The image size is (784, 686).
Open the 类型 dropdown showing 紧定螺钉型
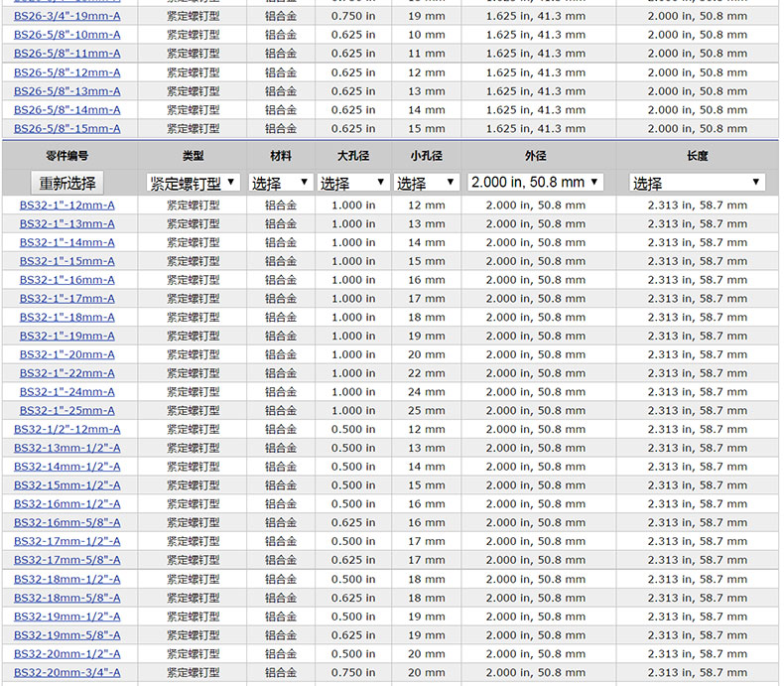[193, 183]
